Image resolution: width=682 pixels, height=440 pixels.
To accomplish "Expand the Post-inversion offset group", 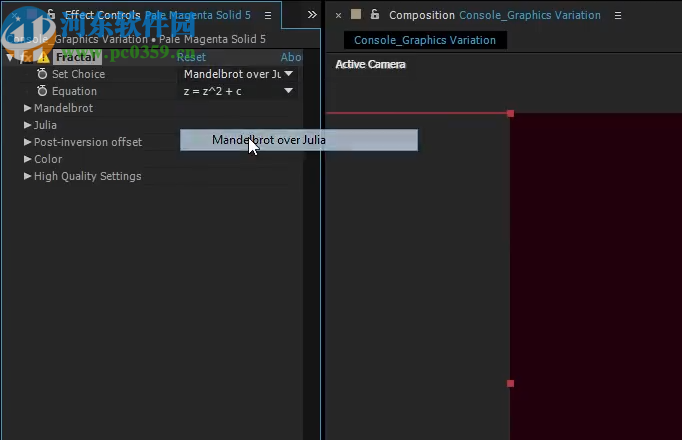I will point(27,142).
